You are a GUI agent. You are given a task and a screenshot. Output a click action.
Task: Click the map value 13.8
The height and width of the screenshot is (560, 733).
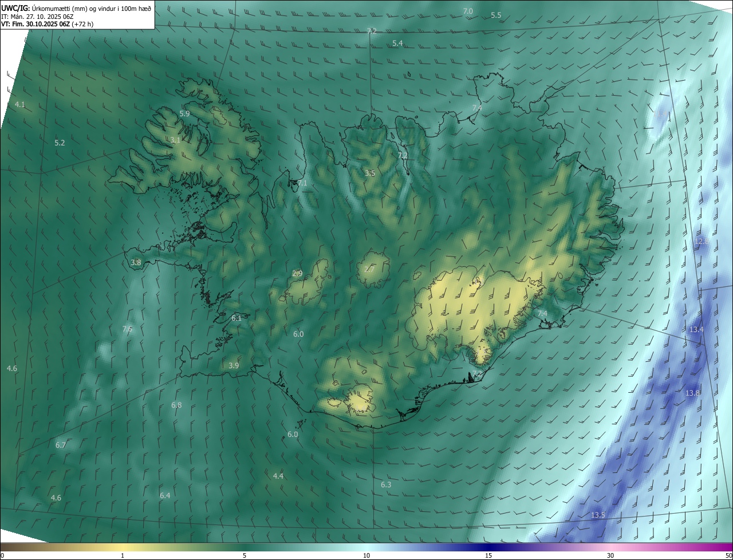[x=693, y=393]
